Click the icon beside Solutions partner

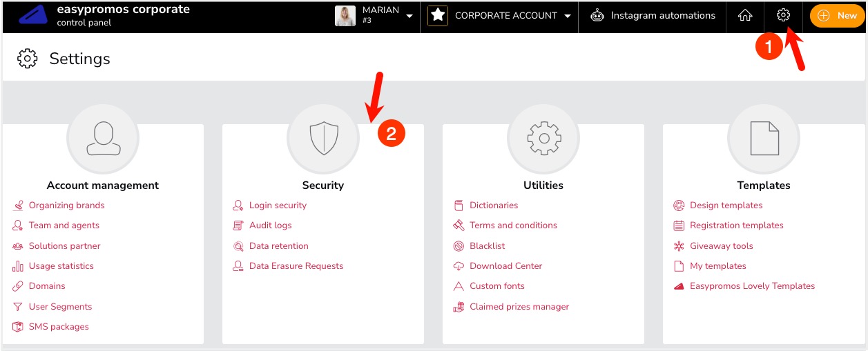(18, 246)
